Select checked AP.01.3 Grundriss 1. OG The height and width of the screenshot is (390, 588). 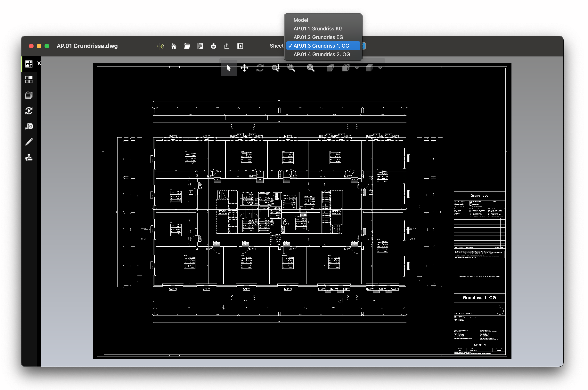pyautogui.click(x=323, y=46)
